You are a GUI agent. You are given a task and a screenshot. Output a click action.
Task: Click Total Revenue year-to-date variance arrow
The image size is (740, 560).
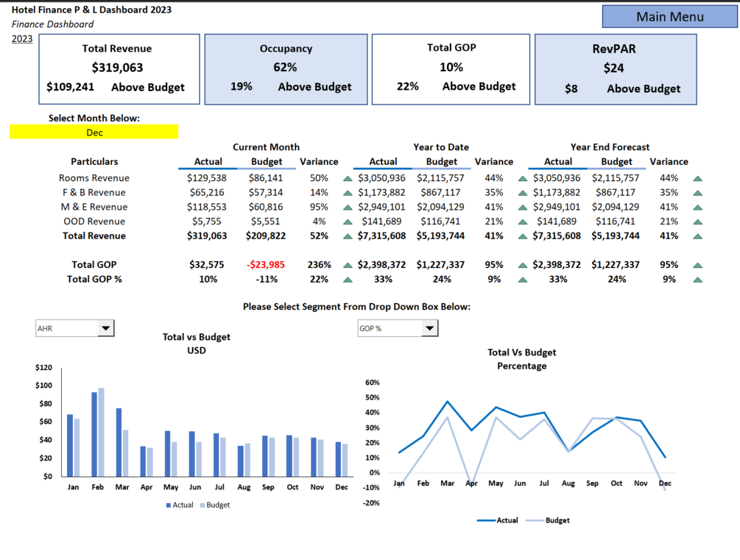pos(523,236)
